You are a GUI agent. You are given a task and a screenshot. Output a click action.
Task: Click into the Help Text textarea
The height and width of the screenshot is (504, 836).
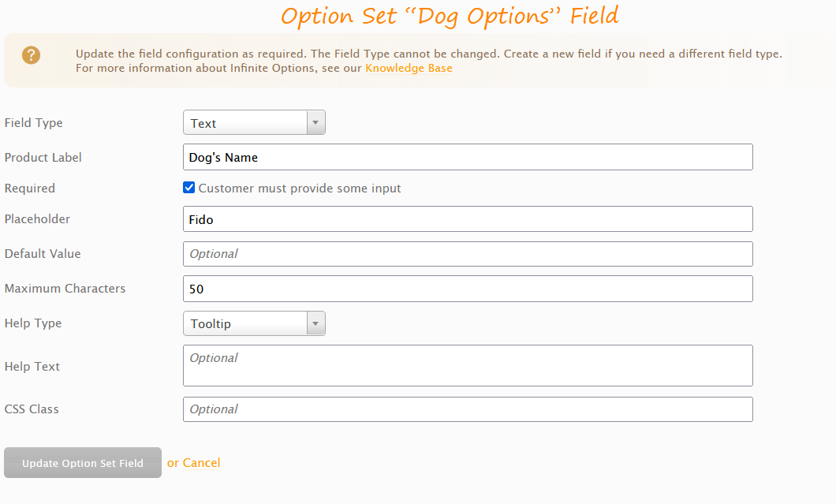coord(468,366)
